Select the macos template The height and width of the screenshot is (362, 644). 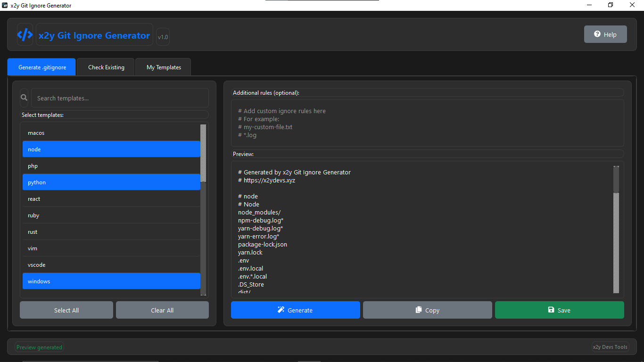point(111,132)
